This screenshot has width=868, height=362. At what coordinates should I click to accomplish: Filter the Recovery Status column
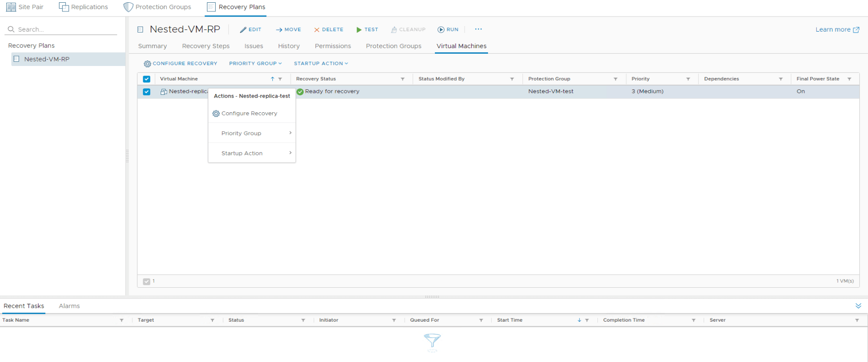pos(402,79)
